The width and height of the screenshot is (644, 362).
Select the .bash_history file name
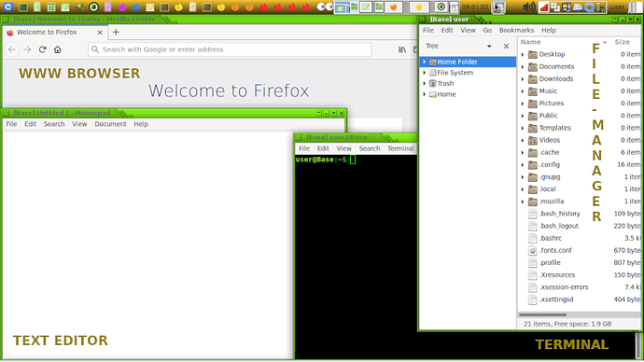560,214
